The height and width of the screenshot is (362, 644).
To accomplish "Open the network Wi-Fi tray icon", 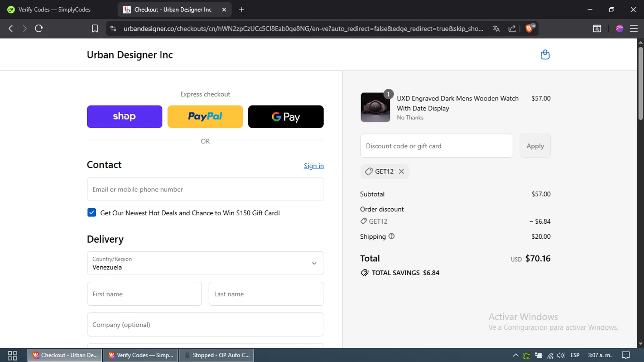I will (550, 355).
